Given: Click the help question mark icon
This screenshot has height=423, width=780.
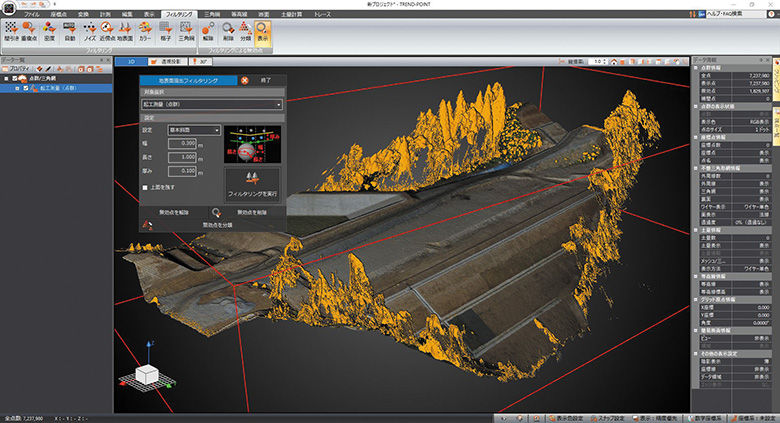Looking at the screenshot, I should point(771,14).
